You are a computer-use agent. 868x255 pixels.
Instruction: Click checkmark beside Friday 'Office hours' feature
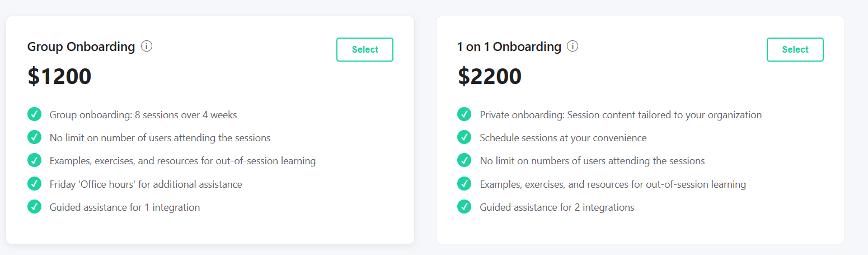(35, 184)
